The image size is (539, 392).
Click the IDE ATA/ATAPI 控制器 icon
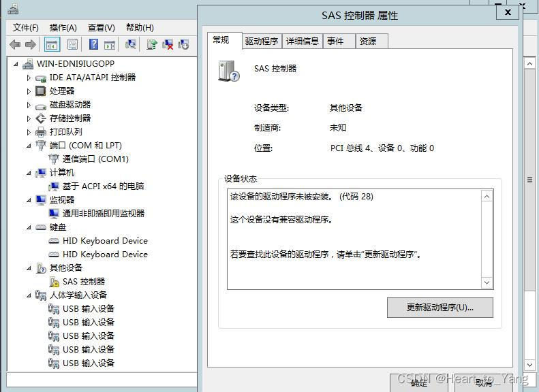pos(41,78)
